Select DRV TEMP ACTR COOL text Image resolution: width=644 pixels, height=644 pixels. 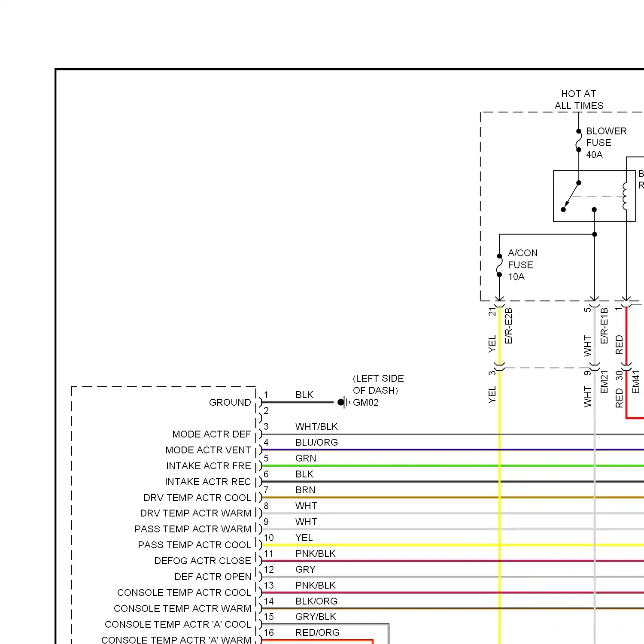[197, 498]
